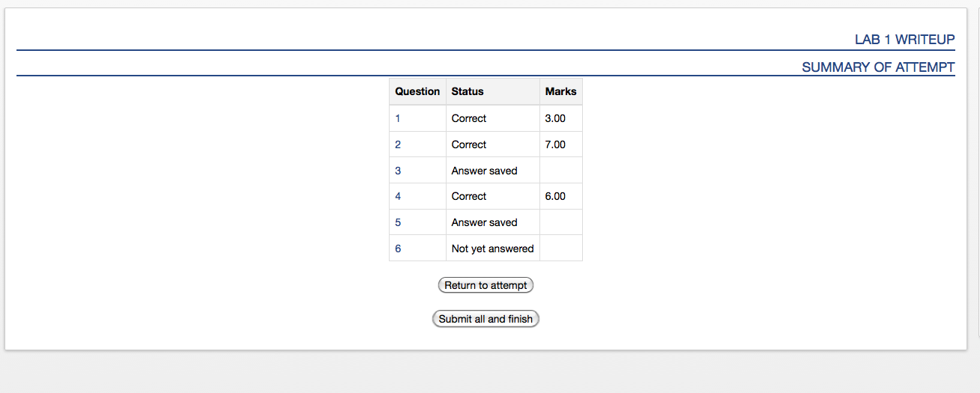The height and width of the screenshot is (393, 980).
Task: Click 'Correct' status in question 4 row
Action: [469, 196]
